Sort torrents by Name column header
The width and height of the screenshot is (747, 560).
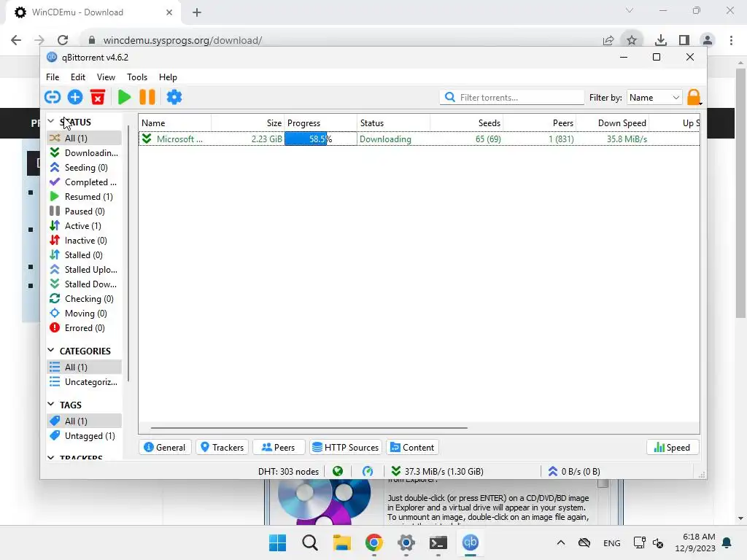[175, 122]
